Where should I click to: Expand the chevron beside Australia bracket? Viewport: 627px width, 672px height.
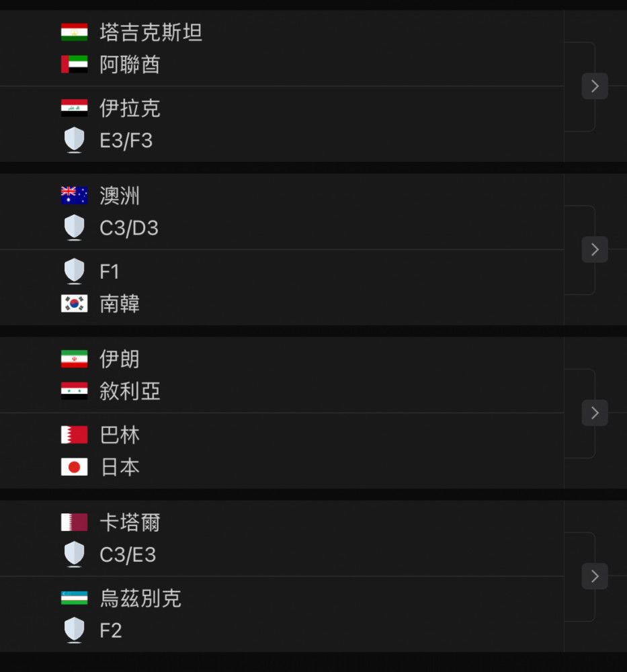click(595, 249)
